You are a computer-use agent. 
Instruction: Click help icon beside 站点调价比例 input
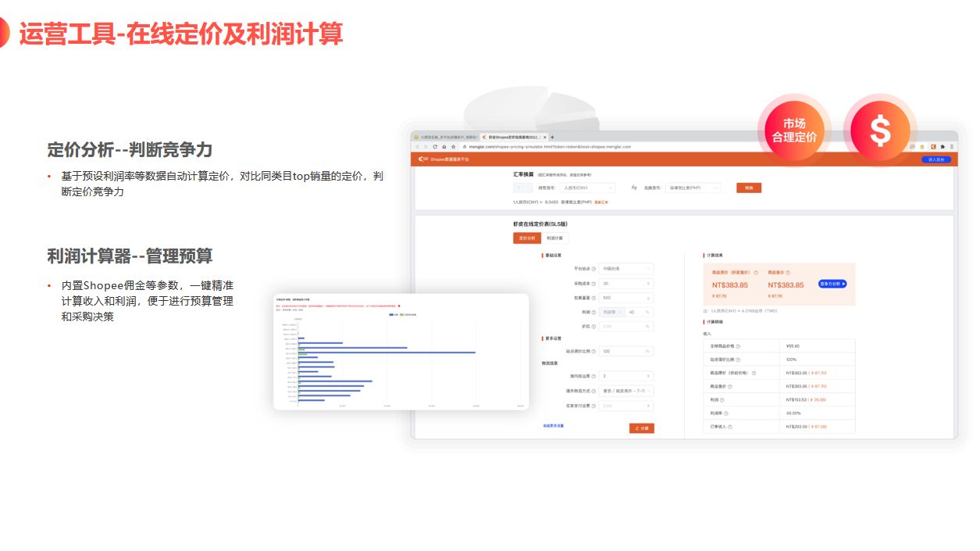[593, 351]
